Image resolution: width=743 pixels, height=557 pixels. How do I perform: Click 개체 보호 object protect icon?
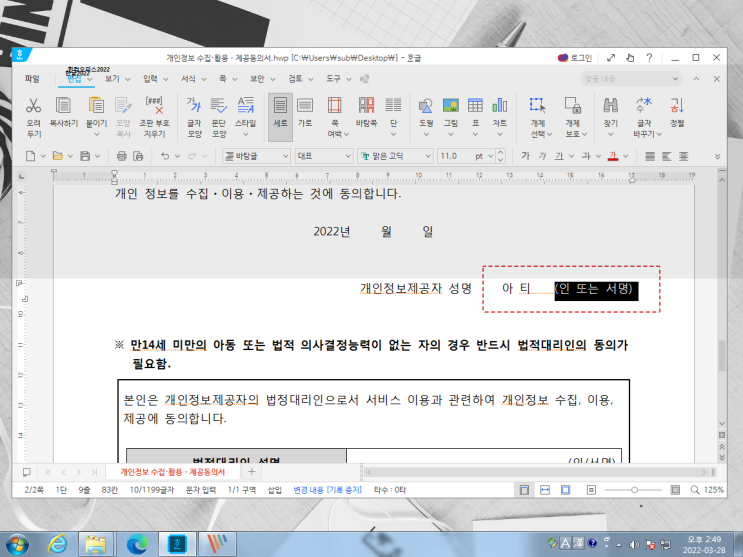(x=573, y=106)
